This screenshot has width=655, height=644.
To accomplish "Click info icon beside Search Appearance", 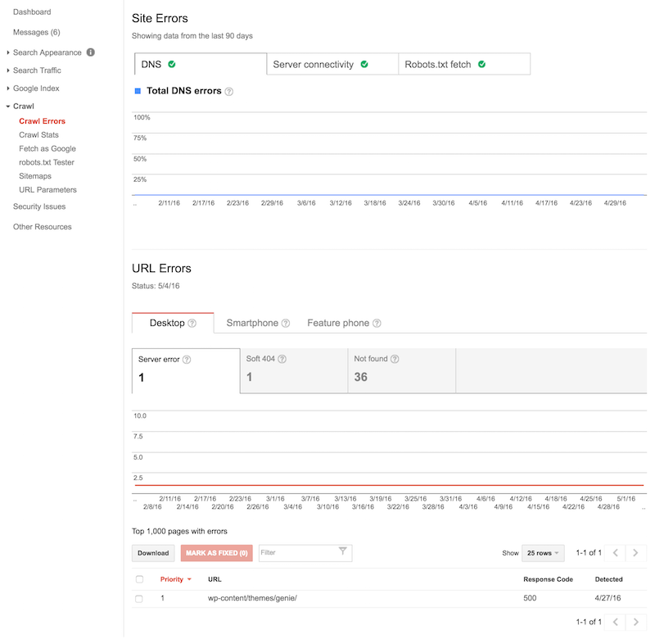I will point(92,52).
